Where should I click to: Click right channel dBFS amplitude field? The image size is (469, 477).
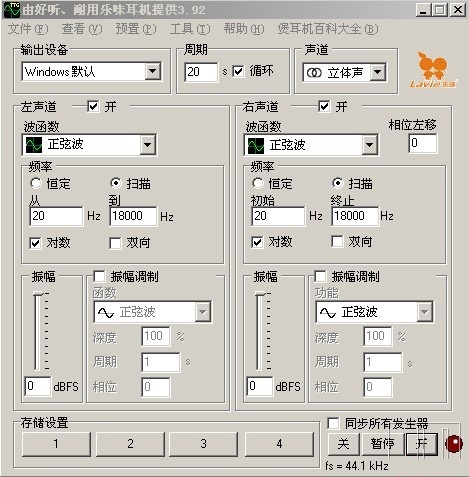tap(260, 386)
